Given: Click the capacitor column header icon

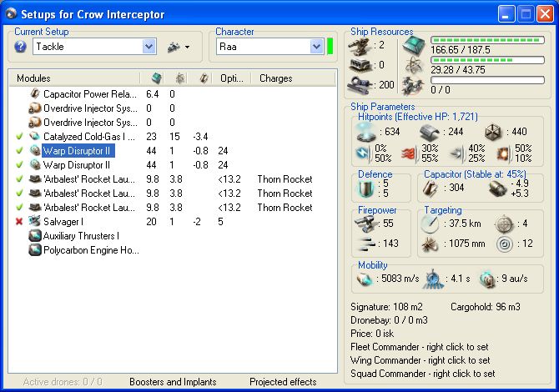Looking at the screenshot, I should click(x=204, y=78).
